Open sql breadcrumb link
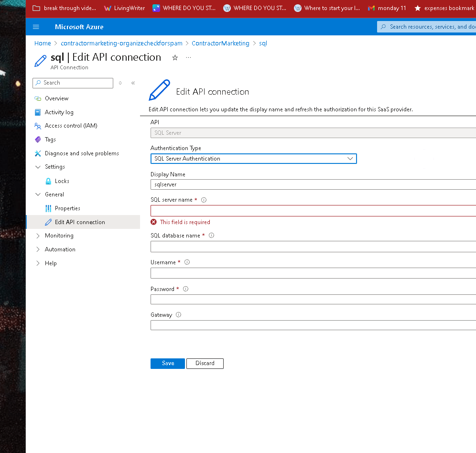 point(263,43)
